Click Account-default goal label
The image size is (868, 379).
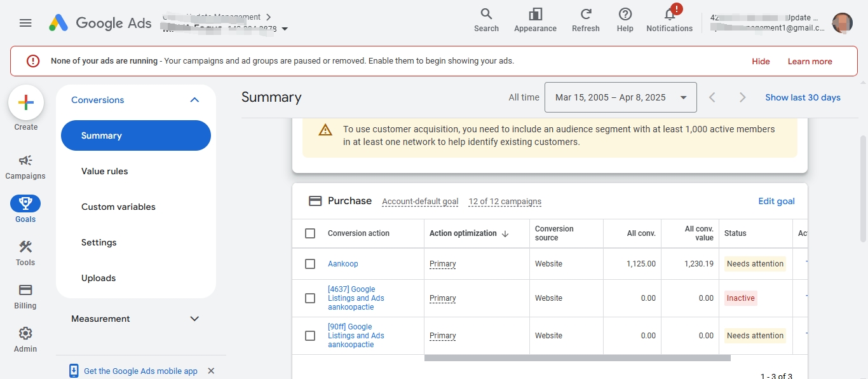tap(420, 202)
